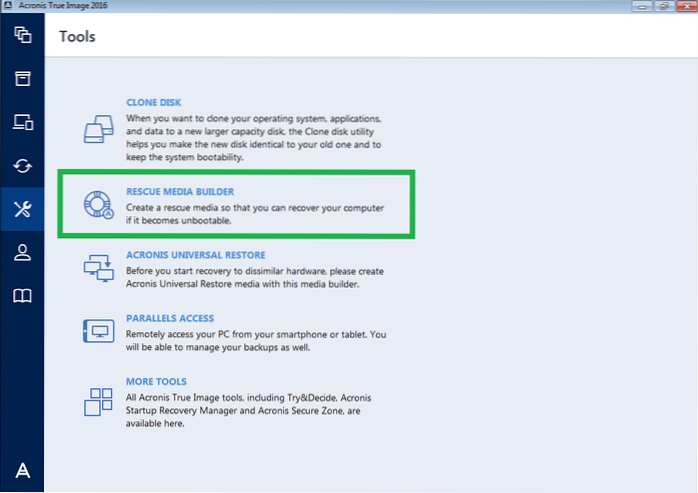
Task: Select the Sync icon in the sidebar
Action: click(22, 165)
